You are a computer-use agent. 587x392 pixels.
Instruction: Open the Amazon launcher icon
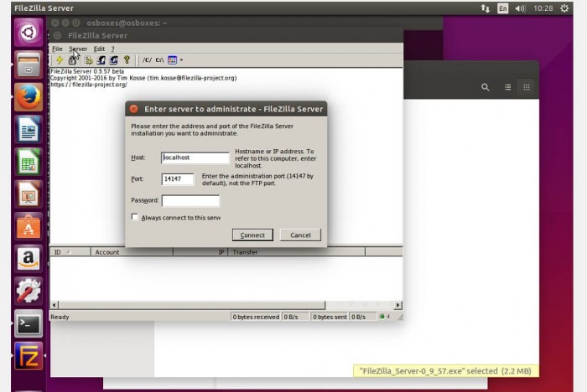(29, 259)
